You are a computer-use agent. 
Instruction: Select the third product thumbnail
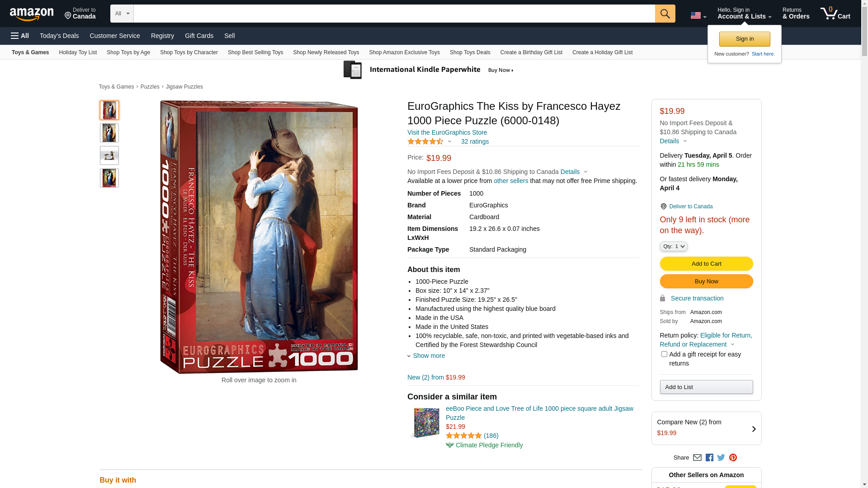coord(109,155)
